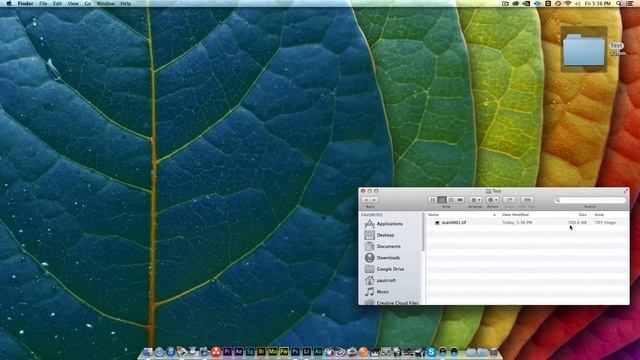Open the Window menu
This screenshot has width=640, height=360.
(105, 4)
